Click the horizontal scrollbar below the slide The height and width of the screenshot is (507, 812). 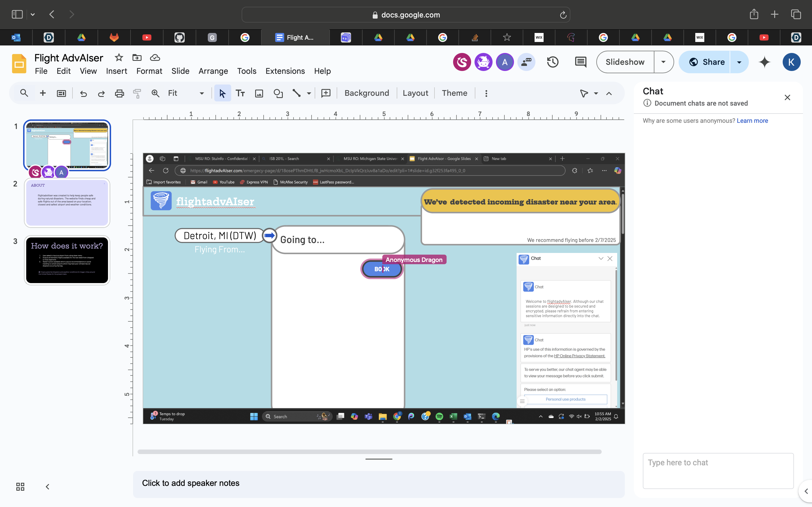(369, 452)
